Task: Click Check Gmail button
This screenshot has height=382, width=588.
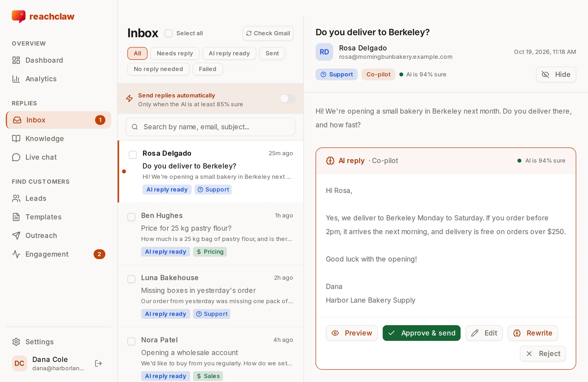Action: click(x=268, y=33)
